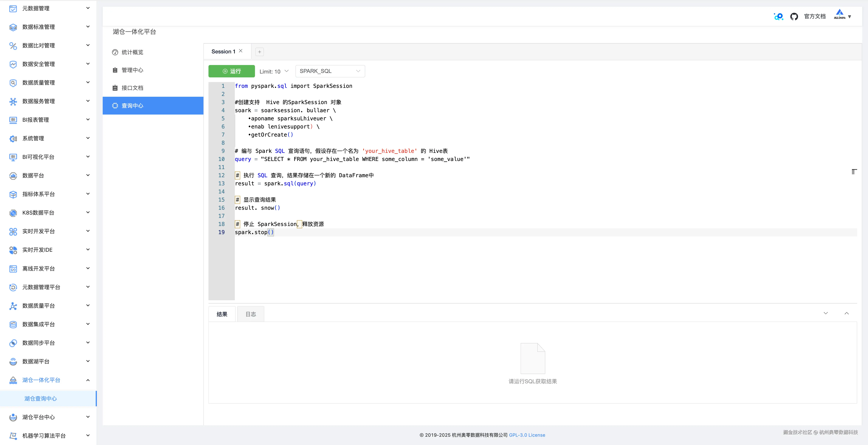Click the K8S数据平台 icon
The image size is (868, 445).
click(13, 213)
